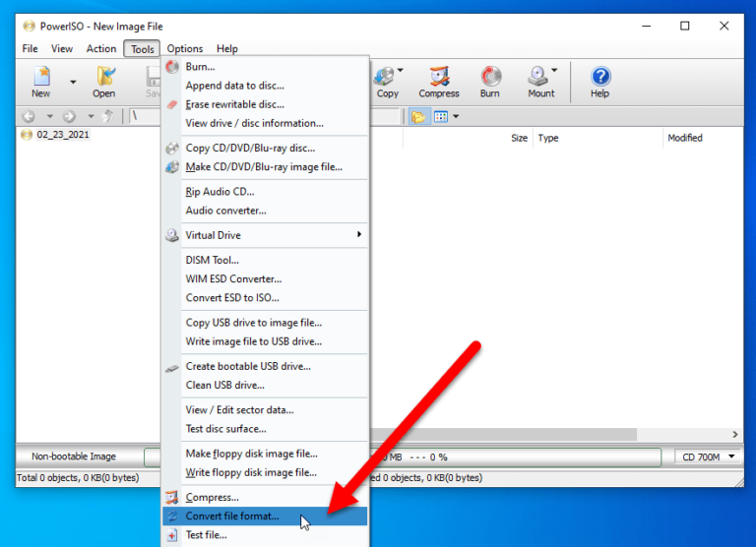Choose View drive / disc information...
Screen dimensions: 756x547
pyautogui.click(x=265, y=123)
